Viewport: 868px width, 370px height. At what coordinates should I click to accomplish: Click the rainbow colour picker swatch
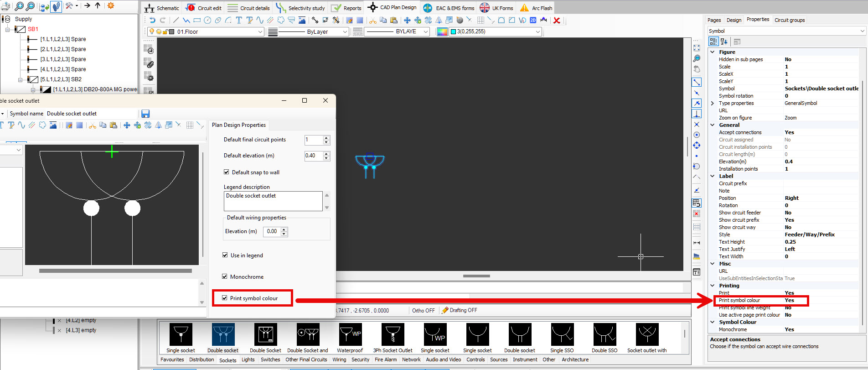click(x=442, y=31)
